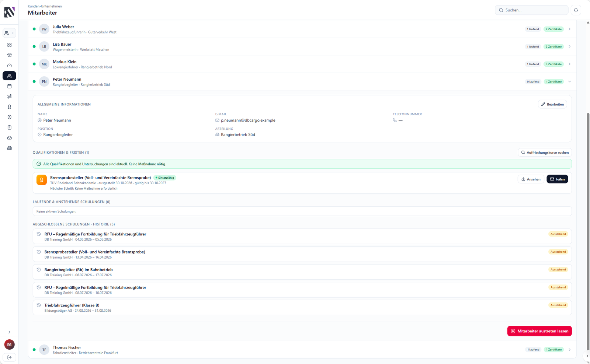Click Mitarbeiter austreten lassen button
This screenshot has width=590, height=364.
[539, 331]
